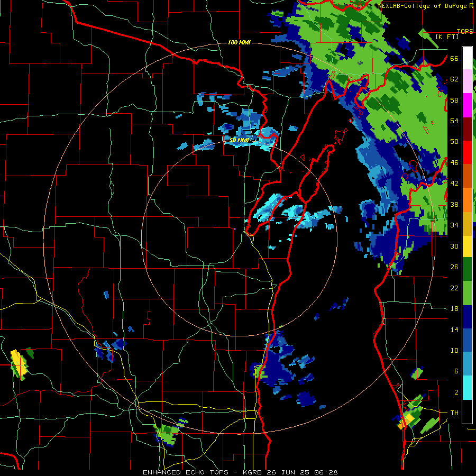Click legend value 54

(454, 121)
